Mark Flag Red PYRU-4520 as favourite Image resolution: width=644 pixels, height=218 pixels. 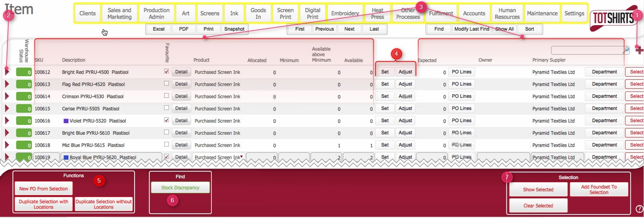click(167, 84)
